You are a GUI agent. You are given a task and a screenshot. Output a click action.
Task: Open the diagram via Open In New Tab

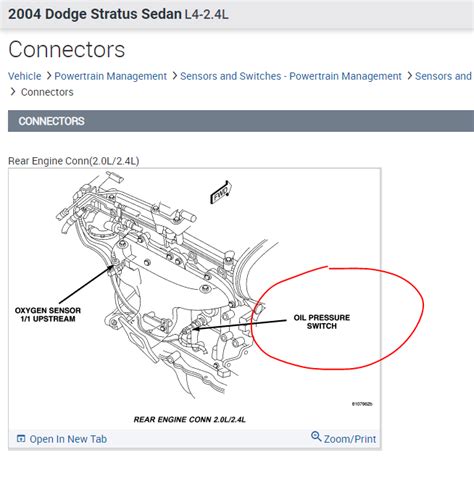pyautogui.click(x=68, y=439)
